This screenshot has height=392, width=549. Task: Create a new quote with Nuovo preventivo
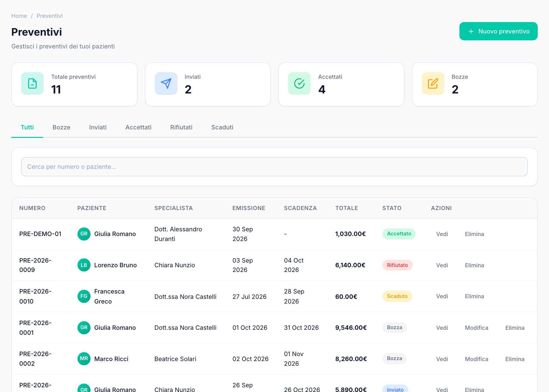tap(498, 31)
